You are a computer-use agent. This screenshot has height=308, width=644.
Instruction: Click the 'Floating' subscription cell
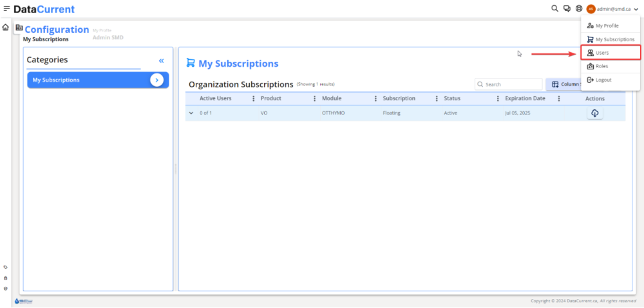point(392,113)
